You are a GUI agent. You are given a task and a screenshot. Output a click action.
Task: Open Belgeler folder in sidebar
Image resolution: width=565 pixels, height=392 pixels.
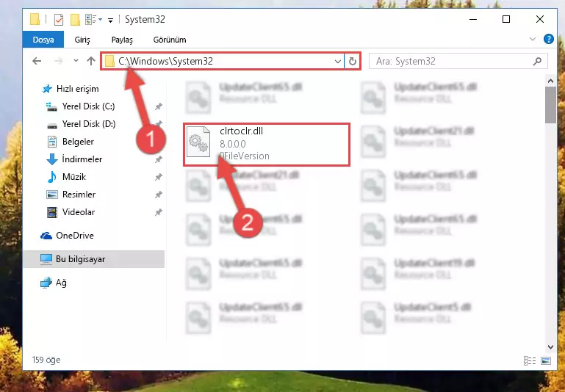point(78,142)
